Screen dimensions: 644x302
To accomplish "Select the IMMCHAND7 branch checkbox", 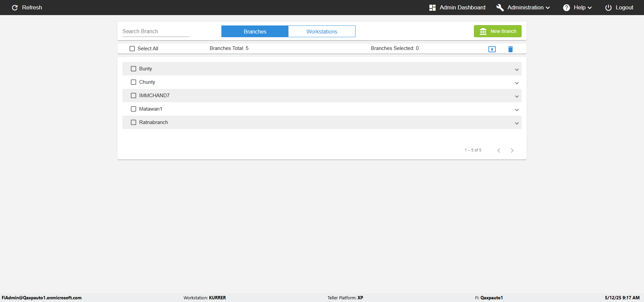I will click(133, 96).
